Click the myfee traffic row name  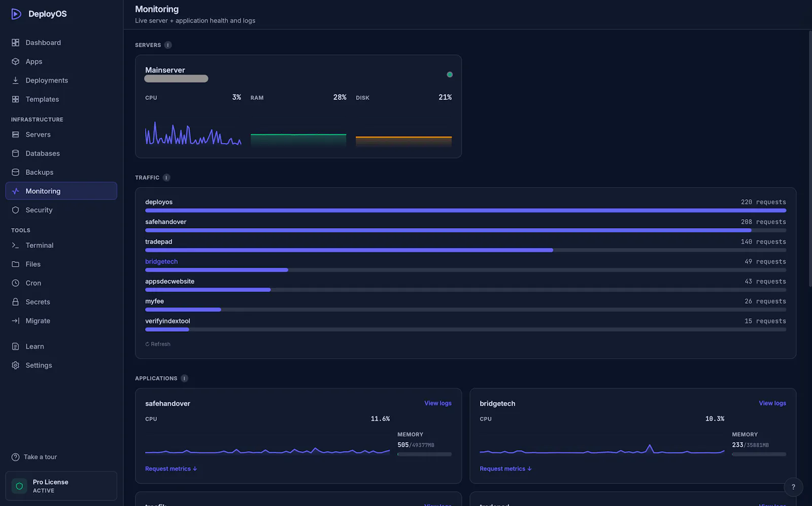pos(154,301)
